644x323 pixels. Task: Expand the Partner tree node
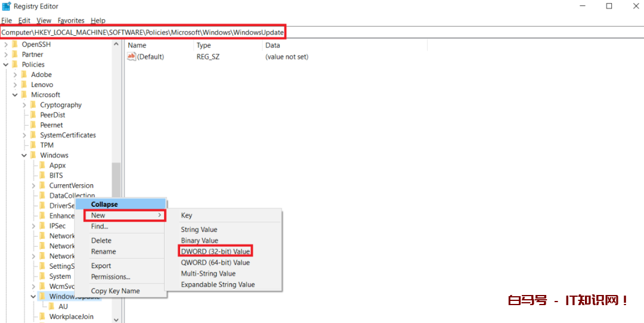coord(6,54)
